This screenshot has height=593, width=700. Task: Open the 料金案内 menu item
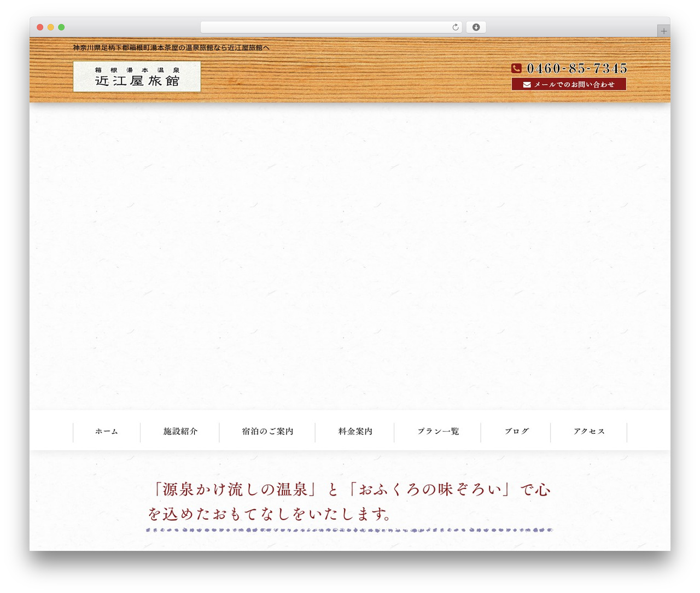pos(355,432)
